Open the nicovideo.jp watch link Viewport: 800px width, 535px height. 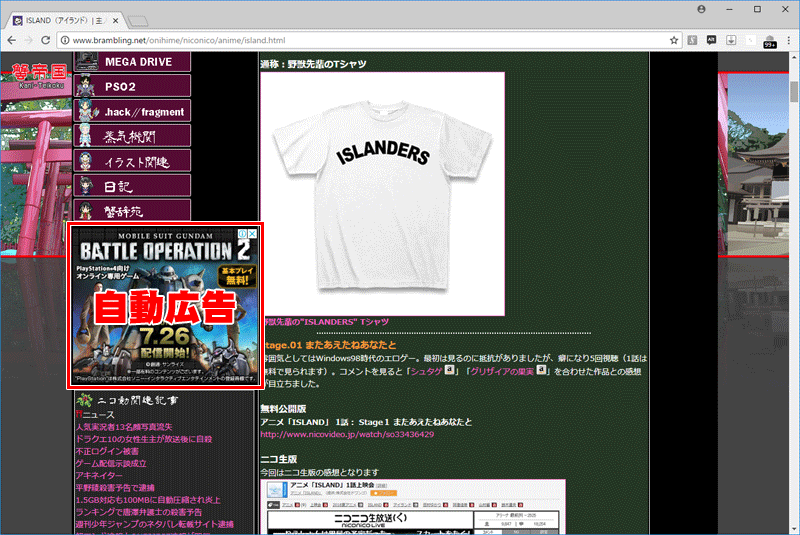pos(347,435)
